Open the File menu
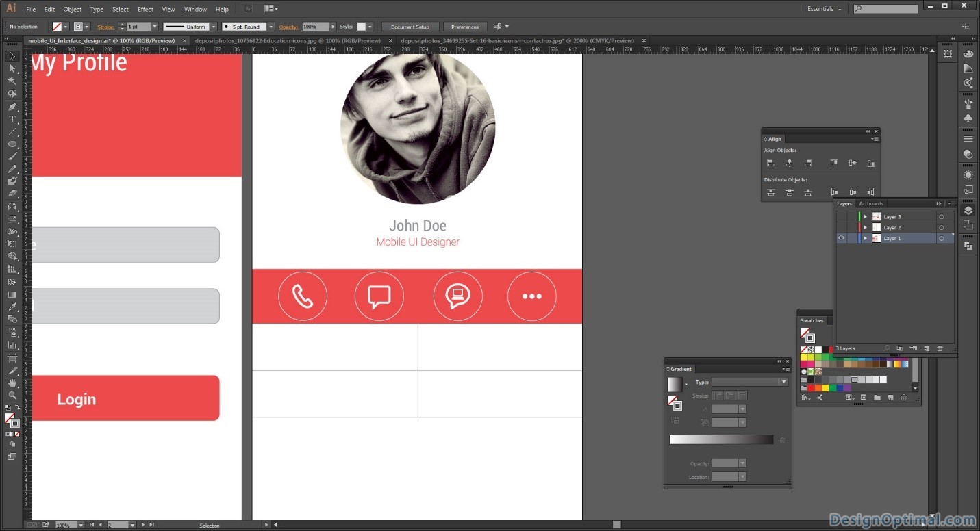This screenshot has width=980, height=531. [x=31, y=10]
